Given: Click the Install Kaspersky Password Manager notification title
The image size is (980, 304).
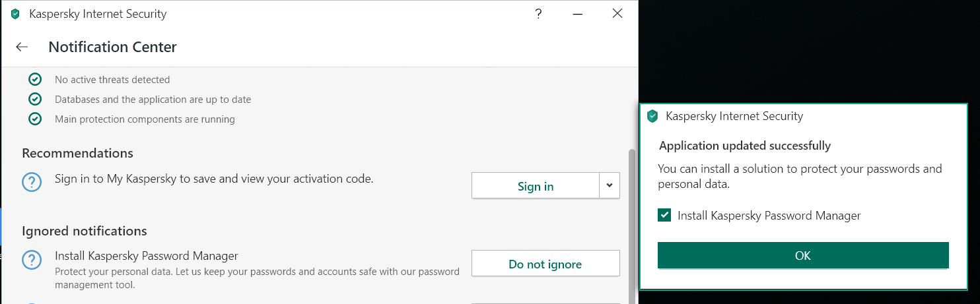Looking at the screenshot, I should click(x=146, y=256).
